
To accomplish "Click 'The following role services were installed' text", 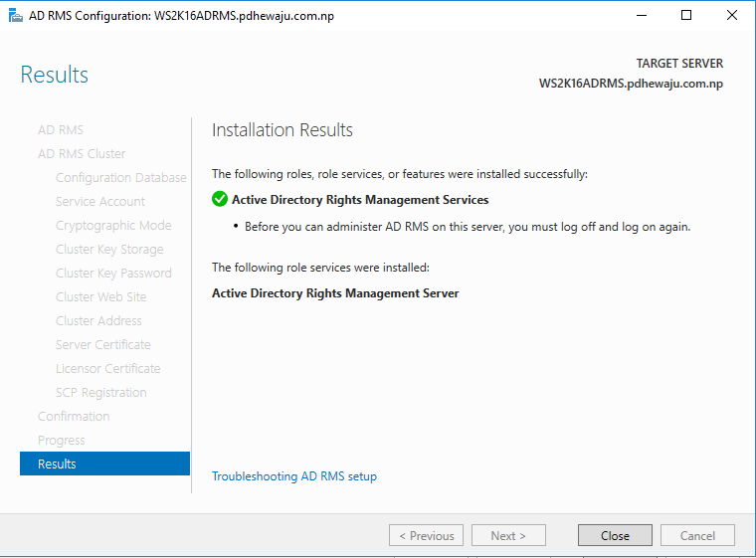I will tap(320, 268).
